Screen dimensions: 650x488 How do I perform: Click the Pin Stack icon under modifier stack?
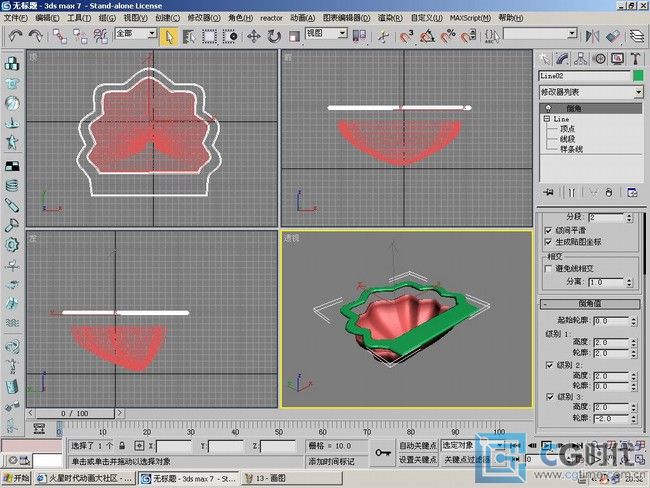pos(549,192)
